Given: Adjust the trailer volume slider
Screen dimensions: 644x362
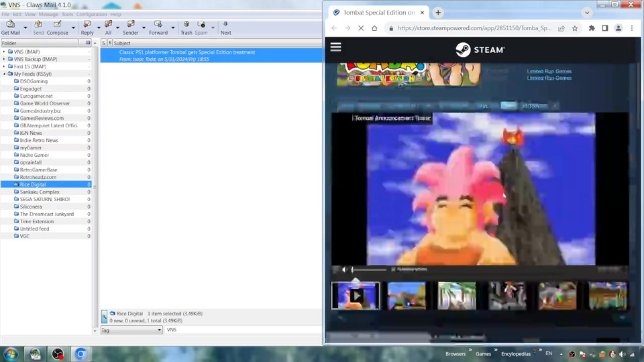Looking at the screenshot, I should point(369,269).
